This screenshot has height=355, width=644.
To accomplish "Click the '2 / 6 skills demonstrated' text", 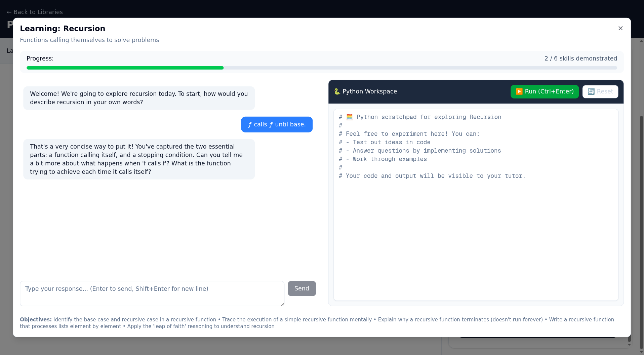I will coord(580,58).
